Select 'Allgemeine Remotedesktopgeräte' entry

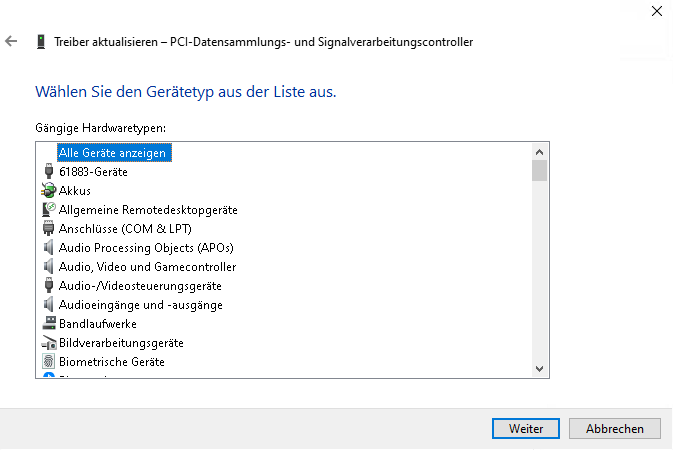click(x=148, y=210)
